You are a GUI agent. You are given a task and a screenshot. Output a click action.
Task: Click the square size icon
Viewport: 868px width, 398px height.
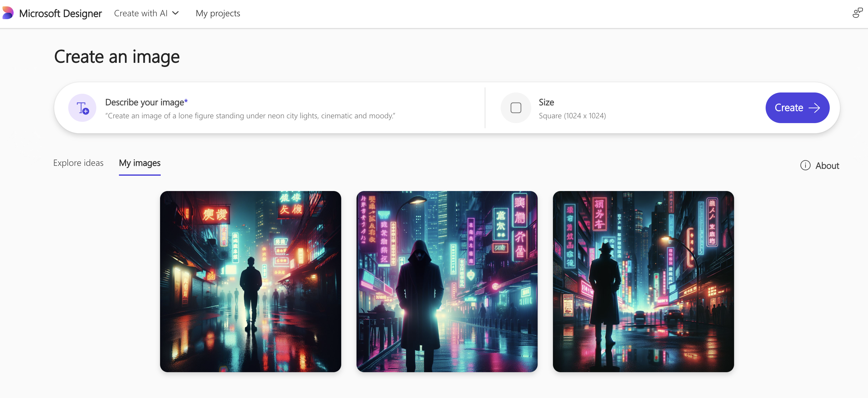(516, 108)
